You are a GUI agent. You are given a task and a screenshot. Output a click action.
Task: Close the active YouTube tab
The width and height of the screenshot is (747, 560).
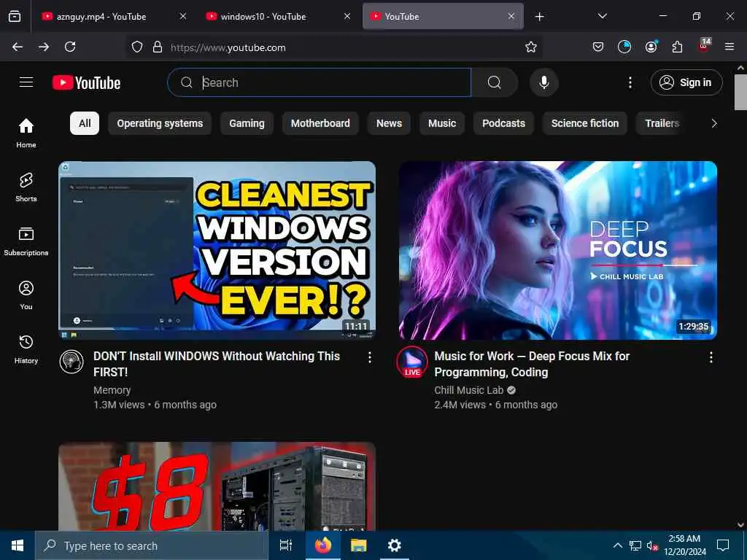click(x=511, y=16)
